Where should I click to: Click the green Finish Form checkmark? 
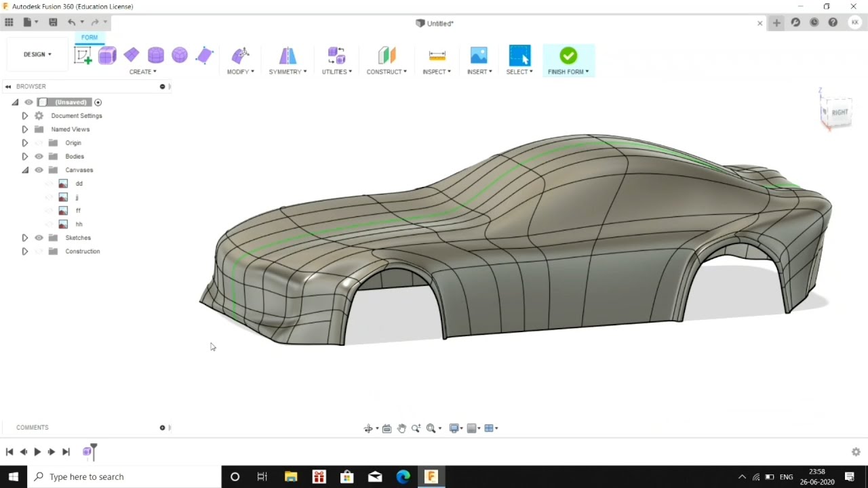click(x=568, y=56)
